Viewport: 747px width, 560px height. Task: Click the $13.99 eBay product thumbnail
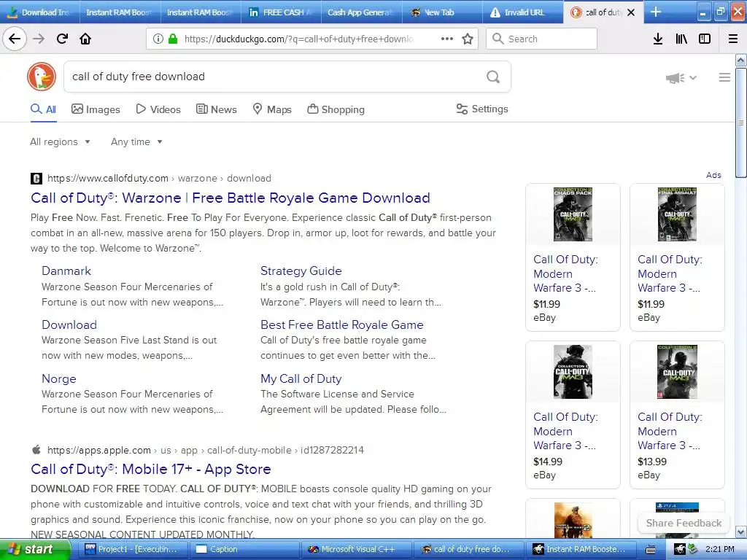pos(677,371)
